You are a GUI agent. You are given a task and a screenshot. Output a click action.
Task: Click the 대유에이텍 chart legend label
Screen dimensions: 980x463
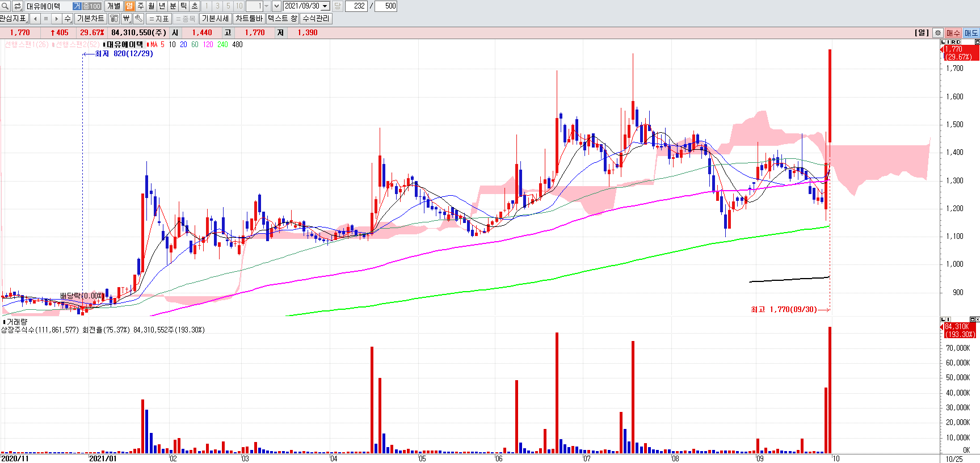click(125, 44)
